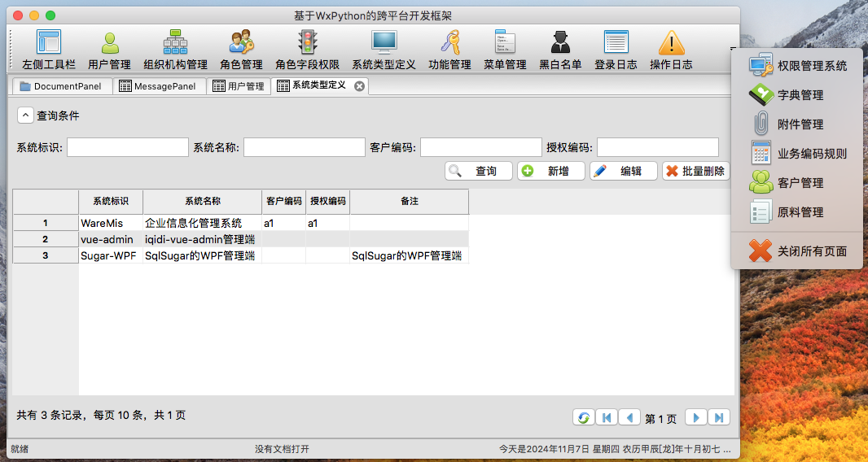Click the 新增 add button
This screenshot has width=868, height=462.
pos(551,171)
